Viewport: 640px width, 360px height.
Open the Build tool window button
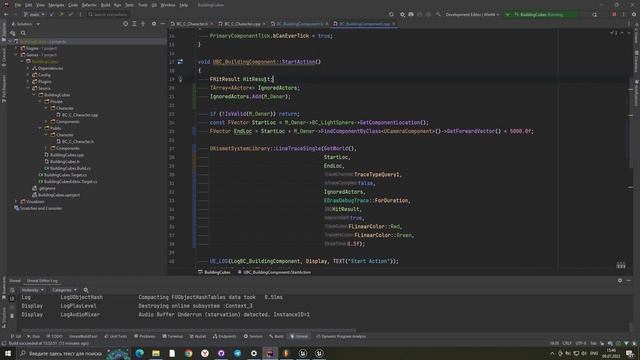coord(276,336)
